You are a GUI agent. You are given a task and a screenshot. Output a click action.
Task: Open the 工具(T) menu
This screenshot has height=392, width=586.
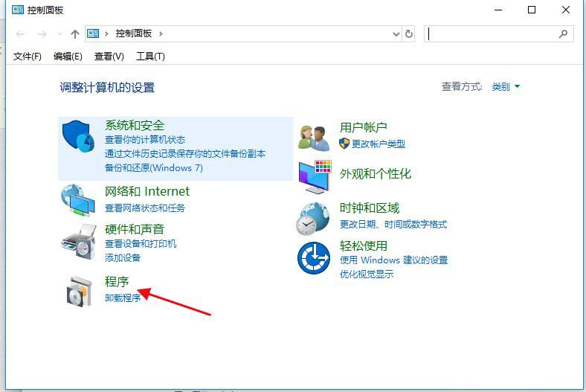pos(150,57)
